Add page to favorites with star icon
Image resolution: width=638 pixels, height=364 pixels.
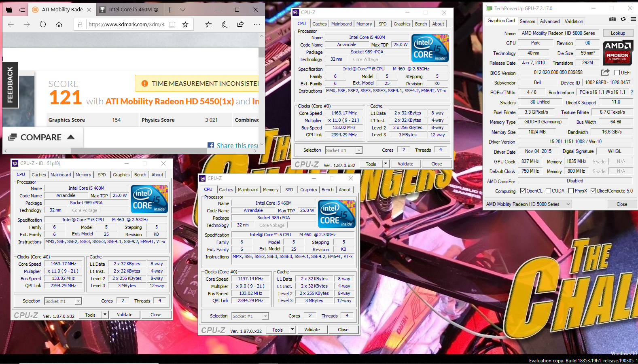[x=185, y=24]
